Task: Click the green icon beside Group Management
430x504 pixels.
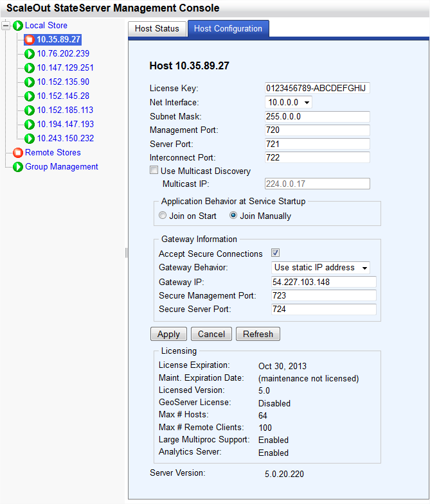Action: [x=18, y=167]
